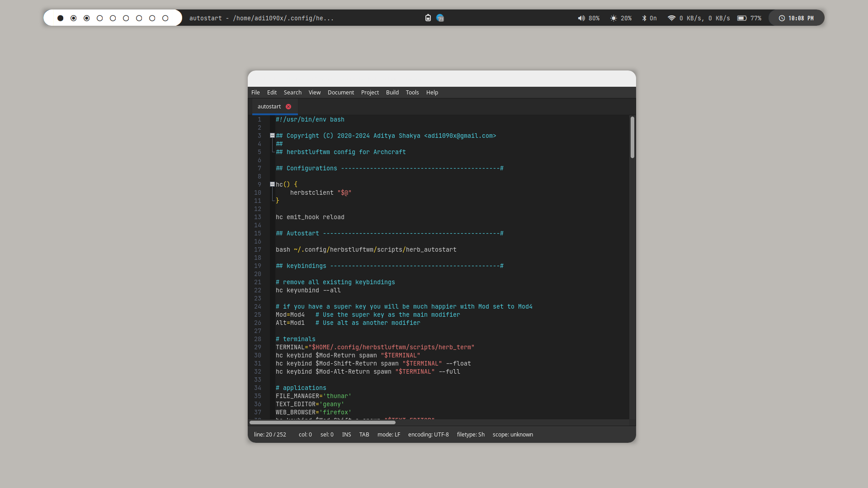Click the vertical scrollbar thumb
Screen dimensions: 868x488
632,137
